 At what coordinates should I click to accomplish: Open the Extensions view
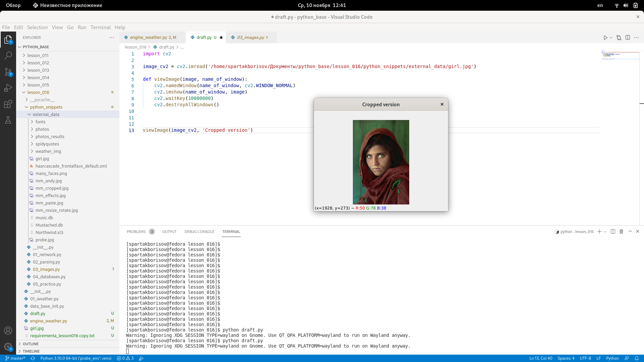pyautogui.click(x=8, y=104)
